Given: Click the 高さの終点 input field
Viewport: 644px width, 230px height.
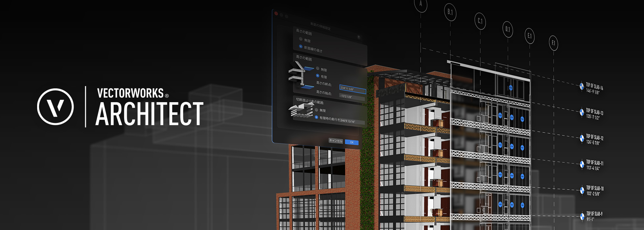Looking at the screenshot, I should click(352, 89).
